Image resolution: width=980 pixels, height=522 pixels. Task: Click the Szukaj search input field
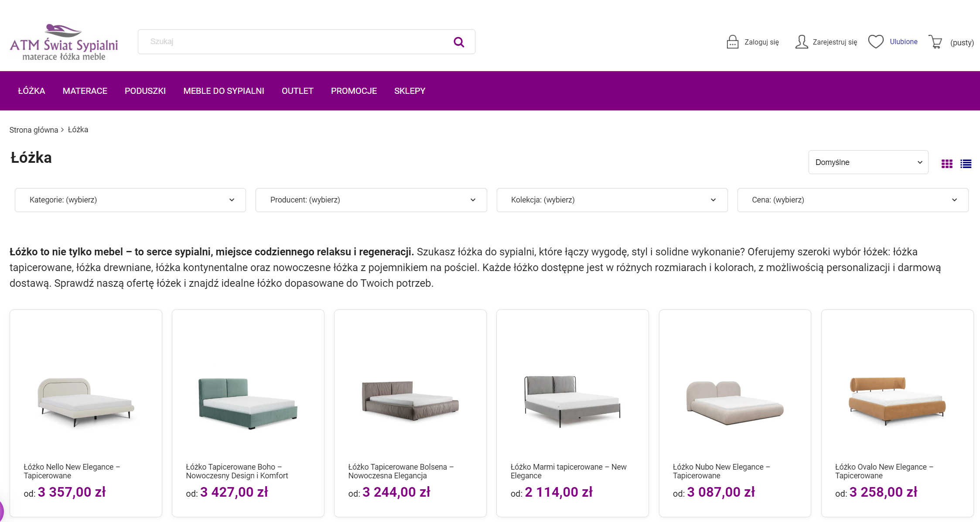pyautogui.click(x=292, y=42)
